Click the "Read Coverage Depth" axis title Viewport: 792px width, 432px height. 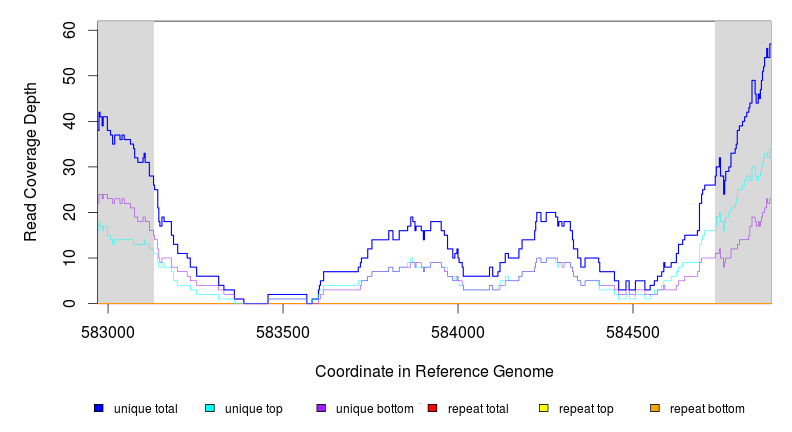(31, 161)
